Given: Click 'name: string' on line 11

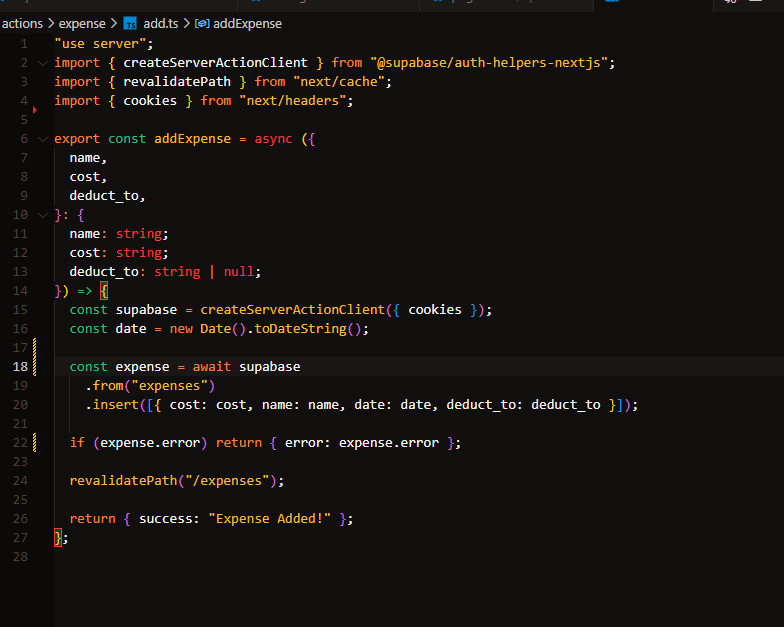Looking at the screenshot, I should click(116, 234).
